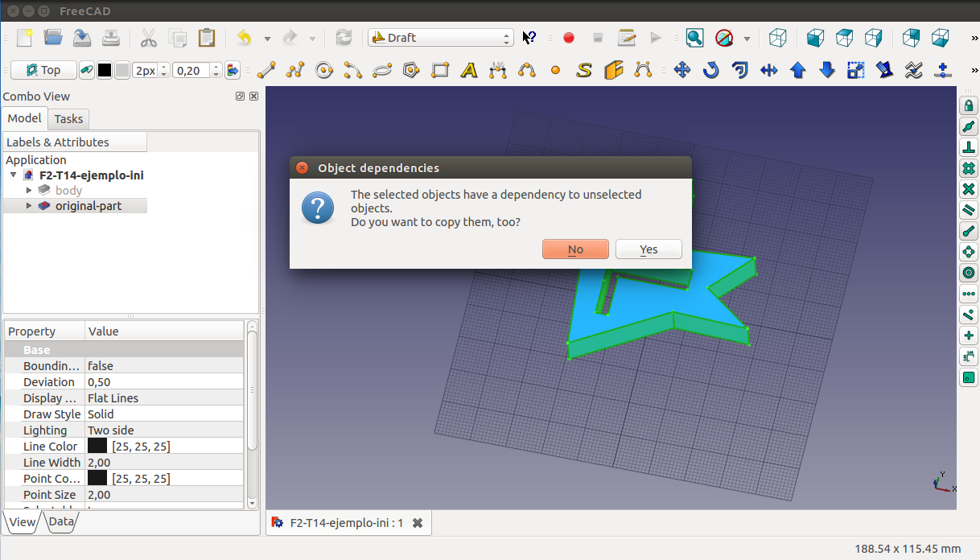This screenshot has height=560, width=980.
Task: Click the Draft Rotate tool
Action: coord(711,71)
